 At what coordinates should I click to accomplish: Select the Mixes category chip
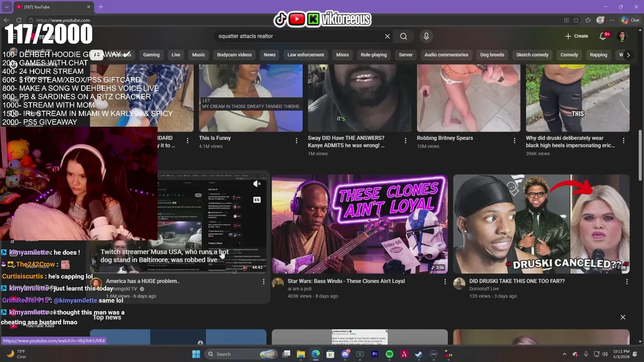pos(343,55)
